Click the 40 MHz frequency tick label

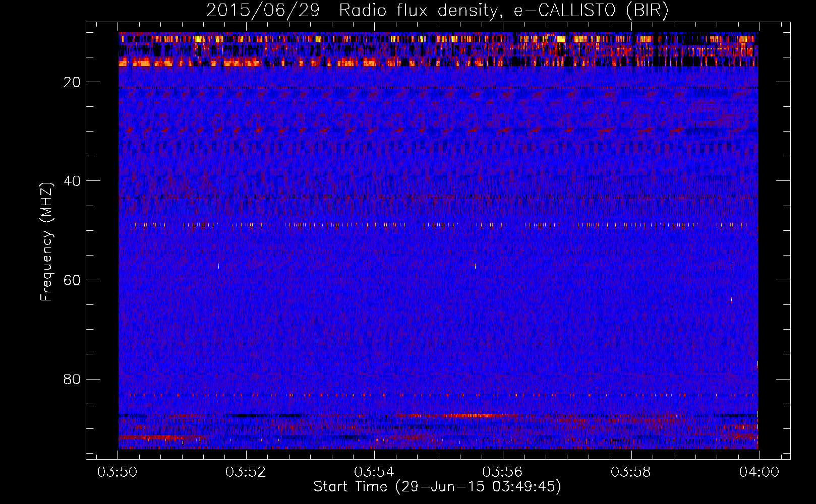pyautogui.click(x=73, y=181)
